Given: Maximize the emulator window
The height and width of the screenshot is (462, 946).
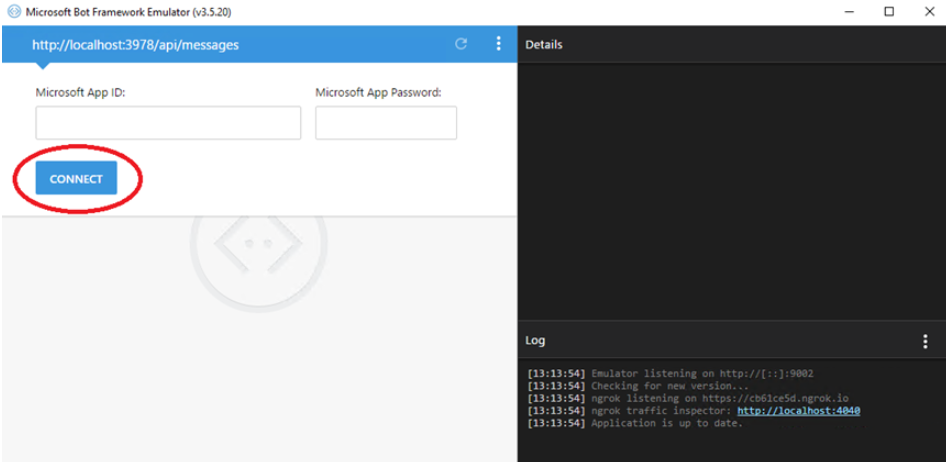Looking at the screenshot, I should click(889, 12).
